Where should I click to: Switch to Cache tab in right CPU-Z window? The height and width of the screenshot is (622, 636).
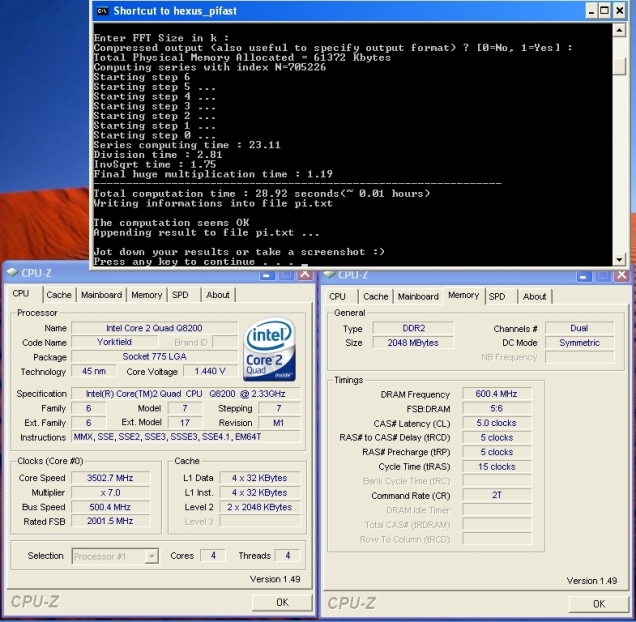(x=376, y=297)
